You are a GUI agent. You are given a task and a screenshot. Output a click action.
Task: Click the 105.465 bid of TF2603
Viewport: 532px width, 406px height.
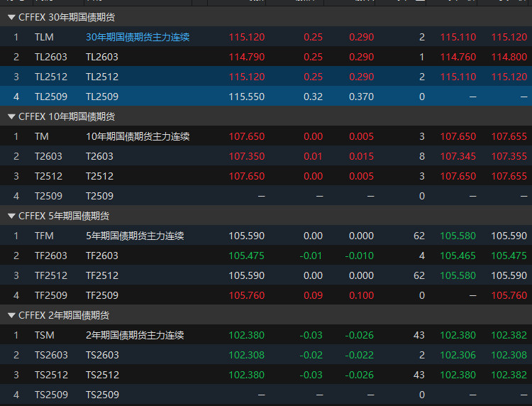[458, 256]
